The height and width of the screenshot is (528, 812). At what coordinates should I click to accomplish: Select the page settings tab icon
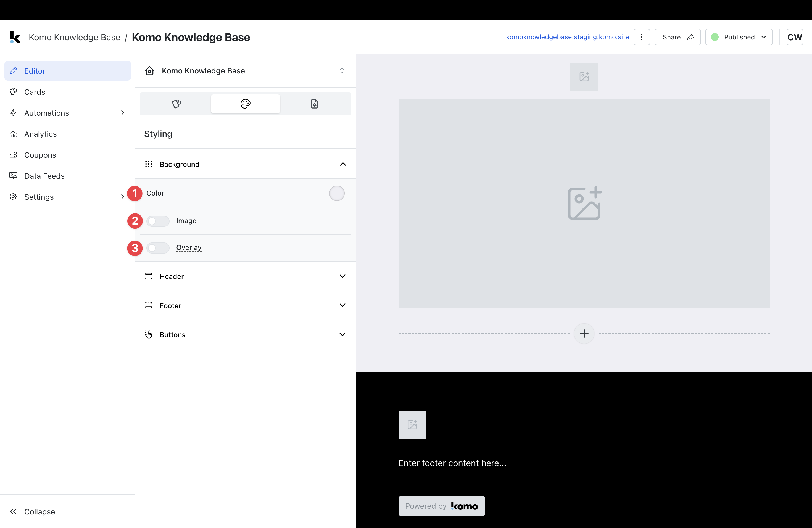coord(314,104)
